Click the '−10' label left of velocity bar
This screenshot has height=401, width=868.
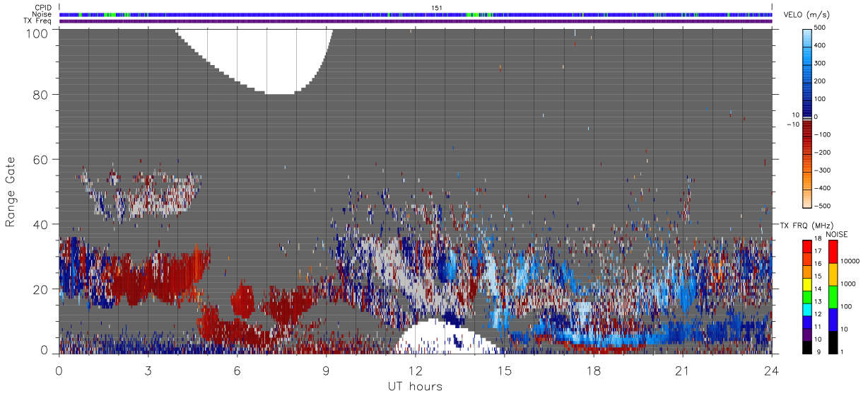[793, 124]
